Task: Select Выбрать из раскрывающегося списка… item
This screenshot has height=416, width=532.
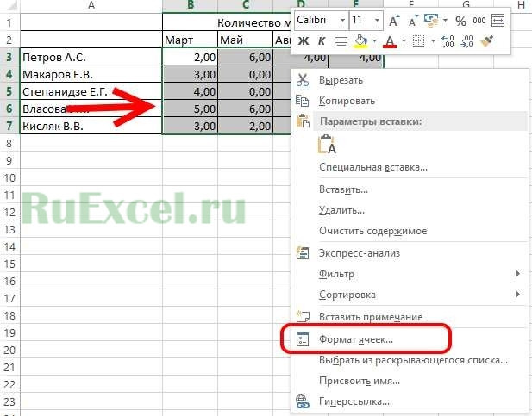Action: point(410,360)
